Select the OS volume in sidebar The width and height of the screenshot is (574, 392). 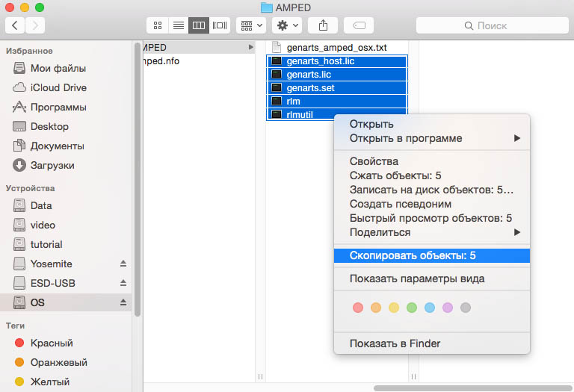click(66, 302)
